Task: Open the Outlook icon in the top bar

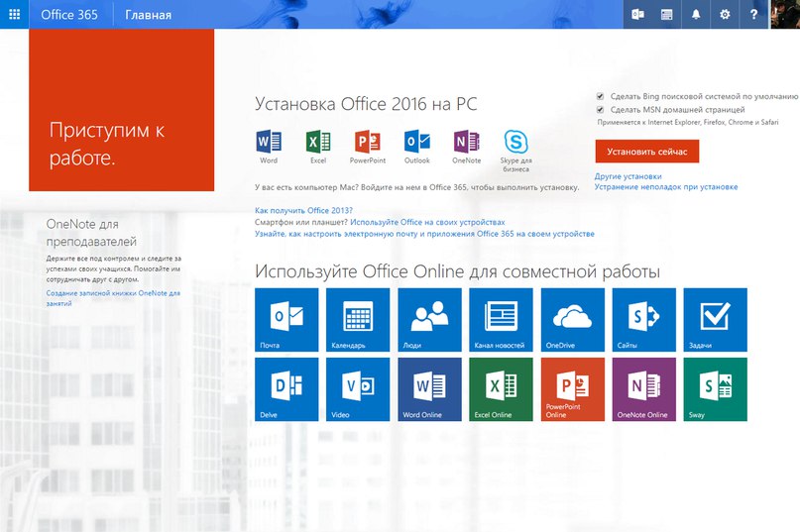Action: pos(637,14)
